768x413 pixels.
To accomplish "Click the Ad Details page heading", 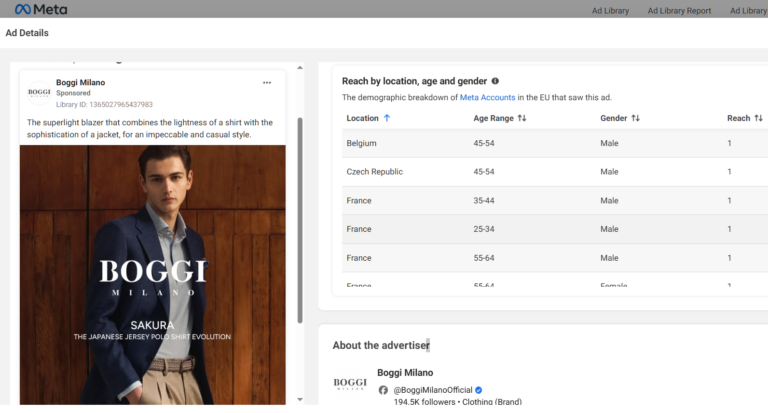I will pos(27,33).
